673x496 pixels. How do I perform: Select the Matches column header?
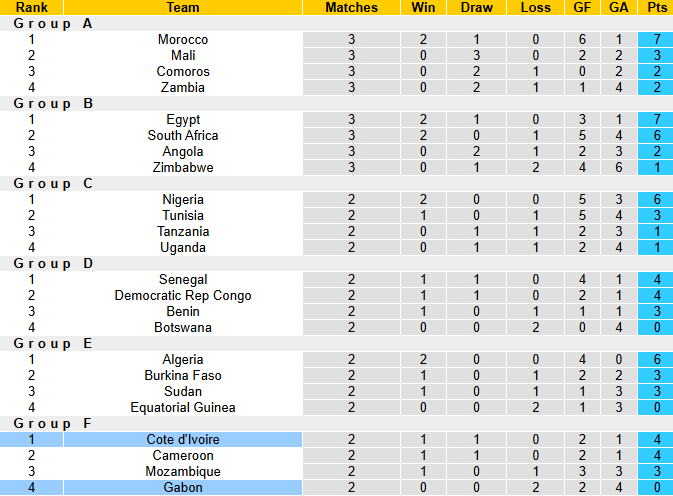coord(352,7)
